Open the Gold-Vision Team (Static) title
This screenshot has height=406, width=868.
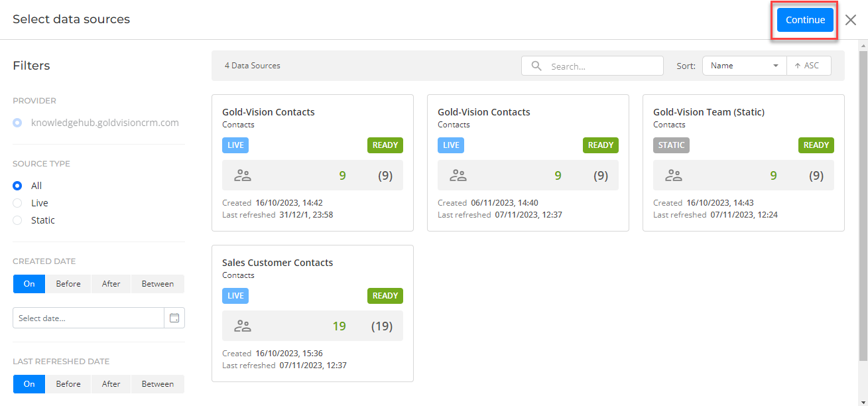tap(709, 112)
